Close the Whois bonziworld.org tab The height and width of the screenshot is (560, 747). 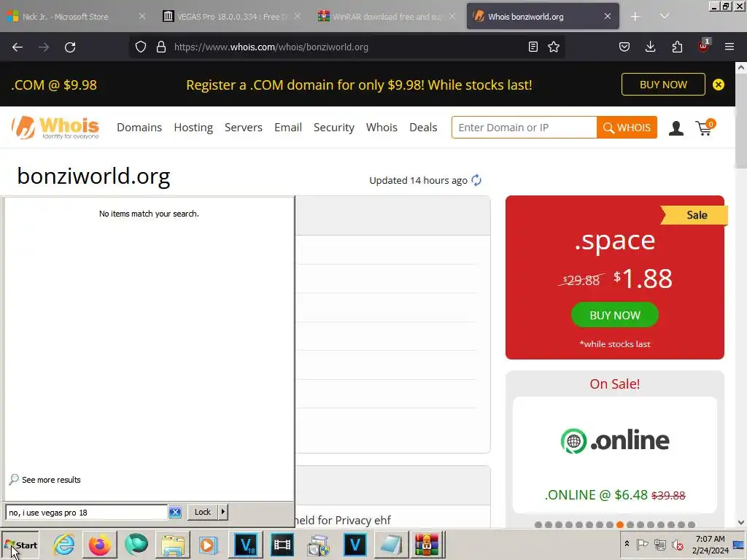[608, 16]
